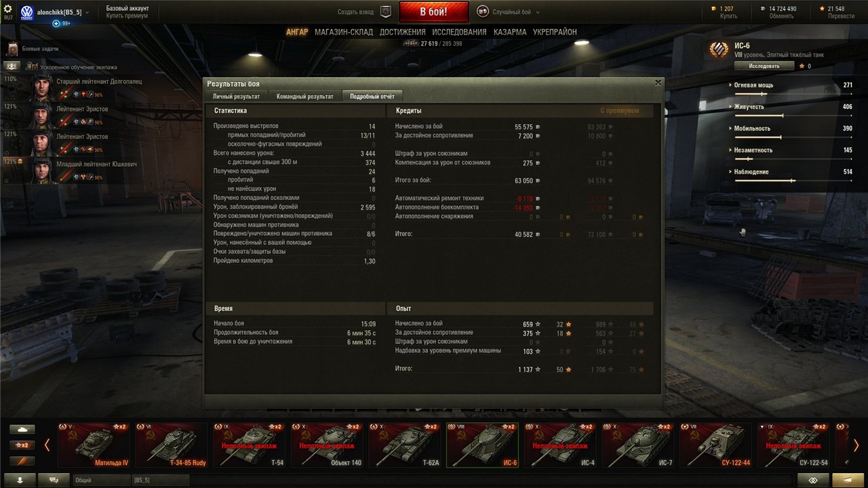This screenshot has width=868, height=488.
Task: Switch to the Командный результат tab
Action: 305,96
